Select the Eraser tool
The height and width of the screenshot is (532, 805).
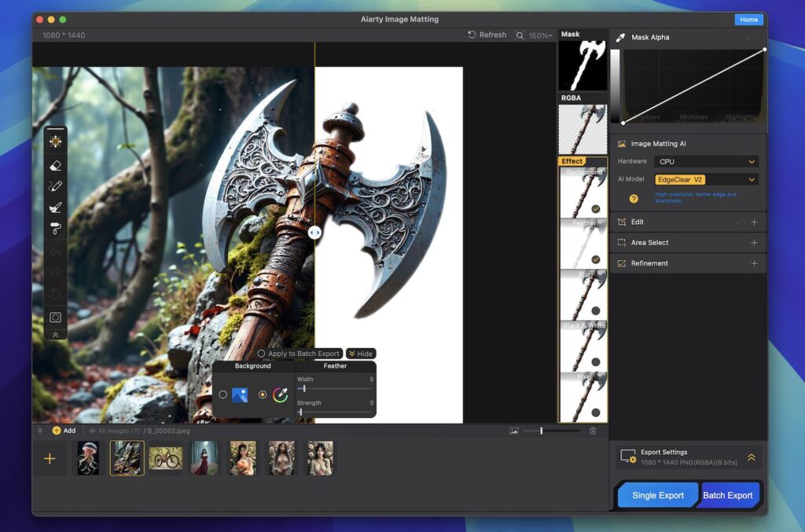coord(56,165)
